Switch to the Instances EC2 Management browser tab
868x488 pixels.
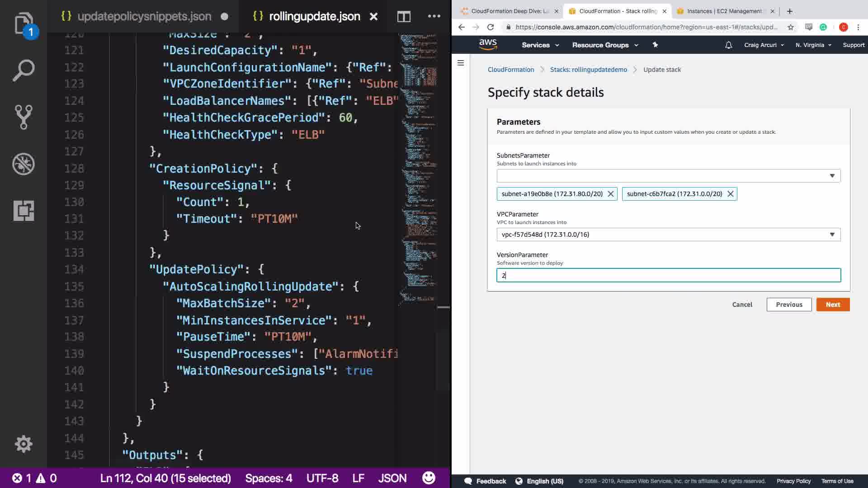[723, 11]
